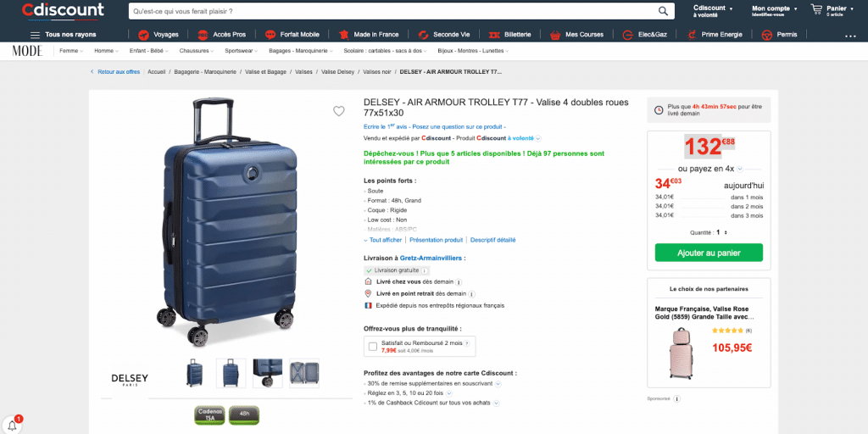Add product to wishlist heart icon
The height and width of the screenshot is (434, 868).
(339, 111)
